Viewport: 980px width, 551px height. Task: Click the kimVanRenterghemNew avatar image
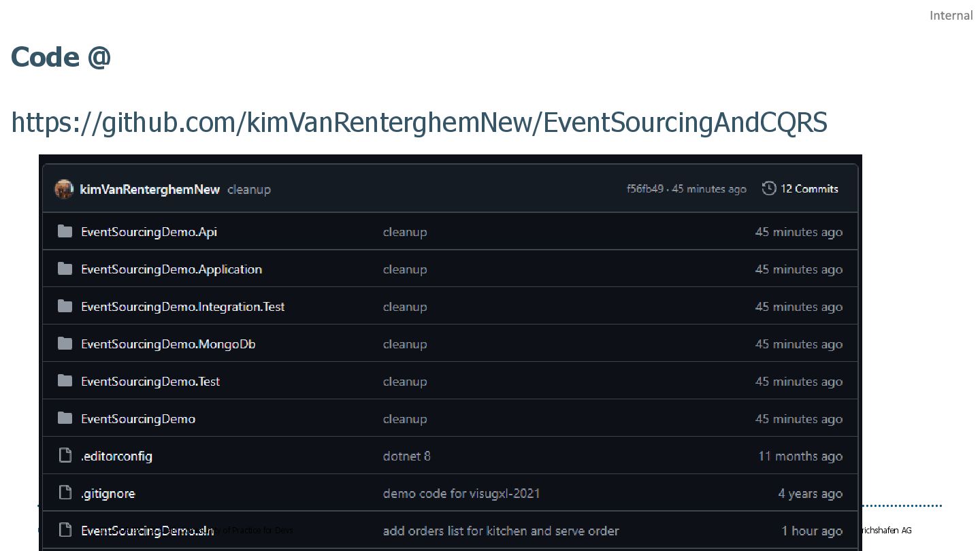pyautogui.click(x=64, y=189)
